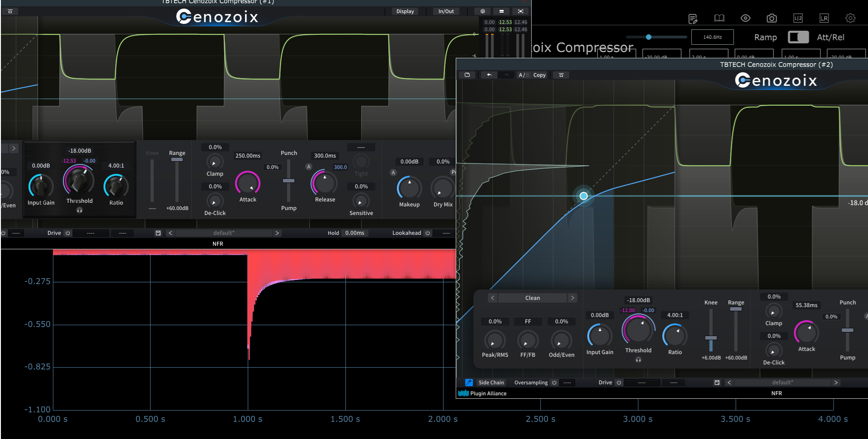Click the threshold node on the transfer curve
This screenshot has width=868, height=439.
584,196
